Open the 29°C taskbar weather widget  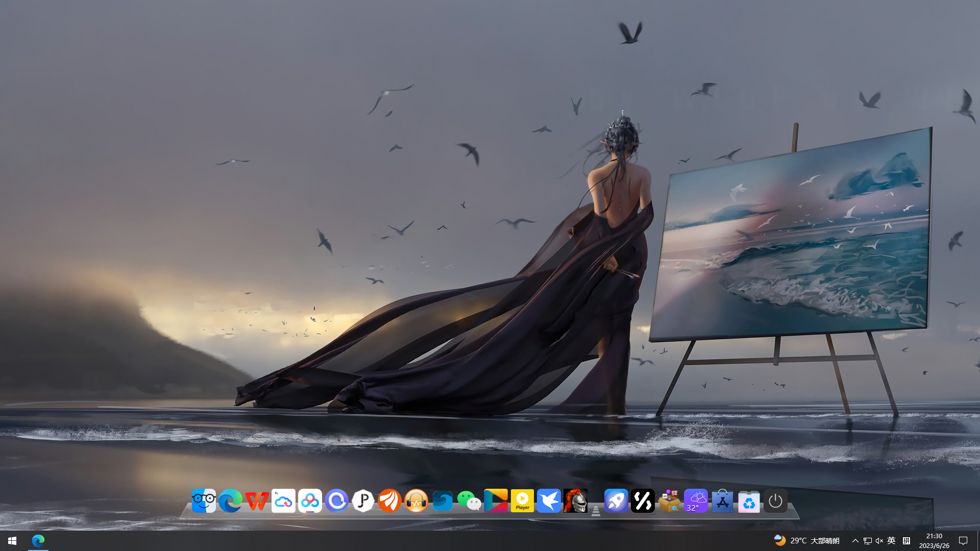click(806, 541)
